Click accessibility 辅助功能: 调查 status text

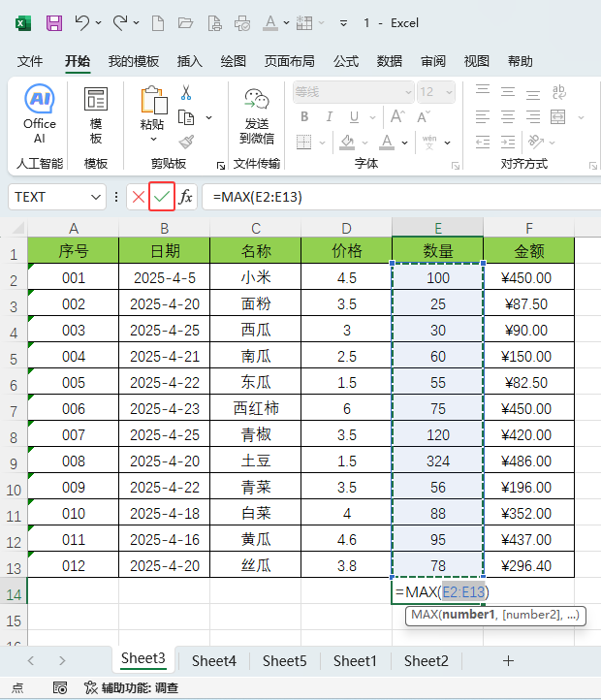(x=140, y=688)
